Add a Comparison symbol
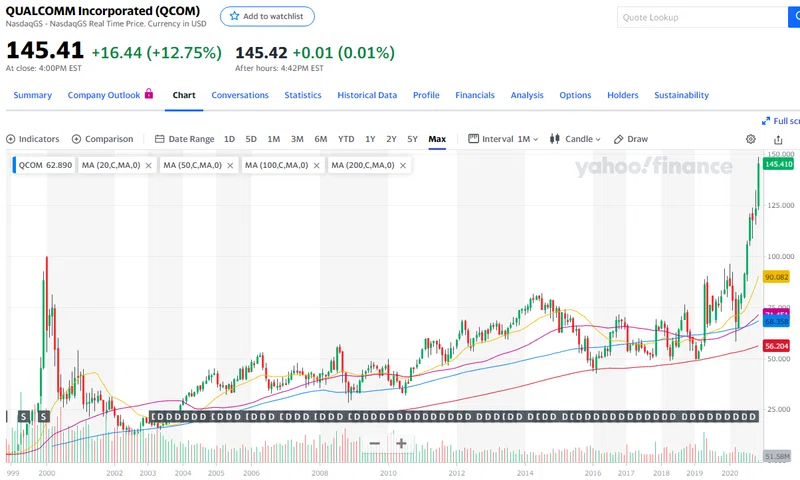 tap(103, 139)
